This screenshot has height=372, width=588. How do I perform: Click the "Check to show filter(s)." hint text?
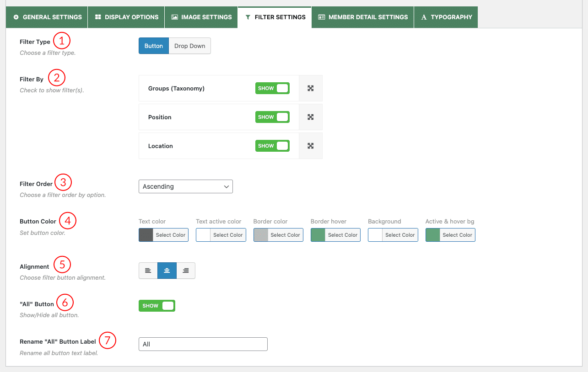(x=52, y=90)
